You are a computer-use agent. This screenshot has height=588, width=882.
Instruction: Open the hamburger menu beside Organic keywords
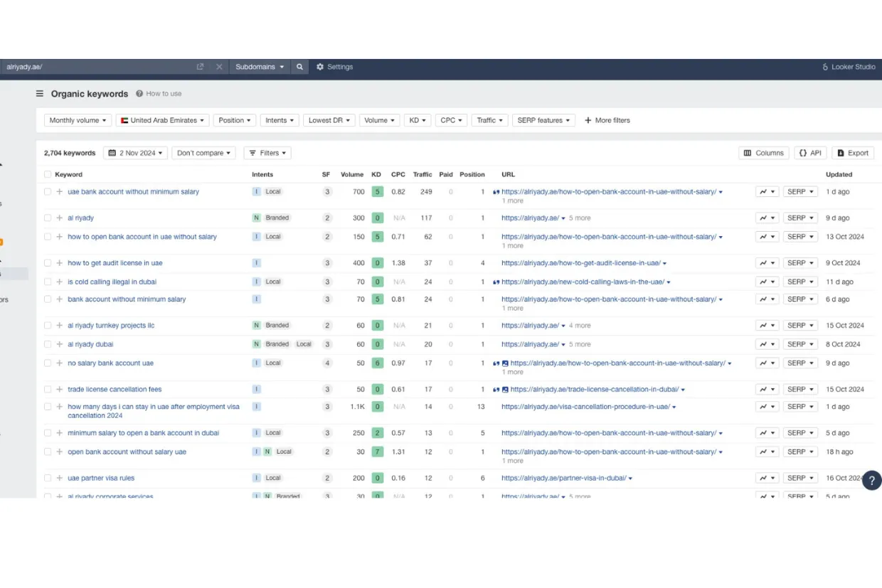[40, 94]
